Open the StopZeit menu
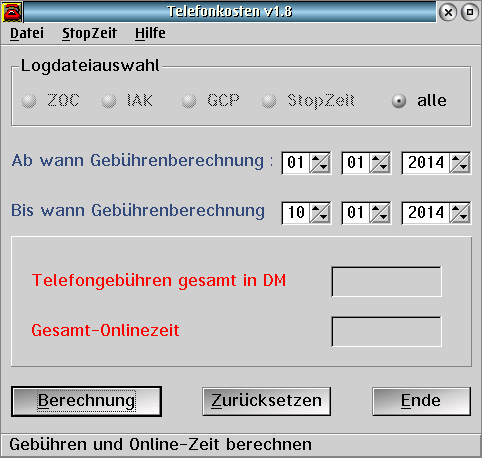Screen dimensions: 482x458 pos(89,33)
